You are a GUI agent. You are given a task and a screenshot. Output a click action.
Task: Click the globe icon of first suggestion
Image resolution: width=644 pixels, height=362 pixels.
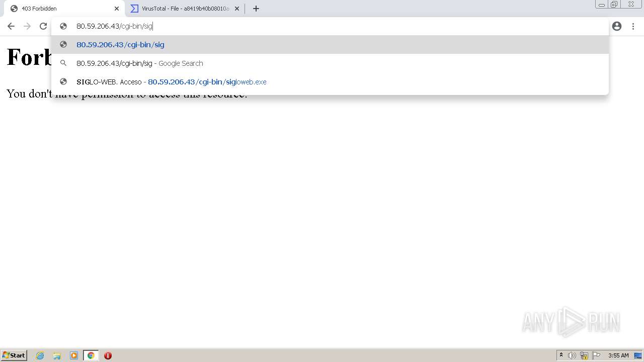pos(63,45)
